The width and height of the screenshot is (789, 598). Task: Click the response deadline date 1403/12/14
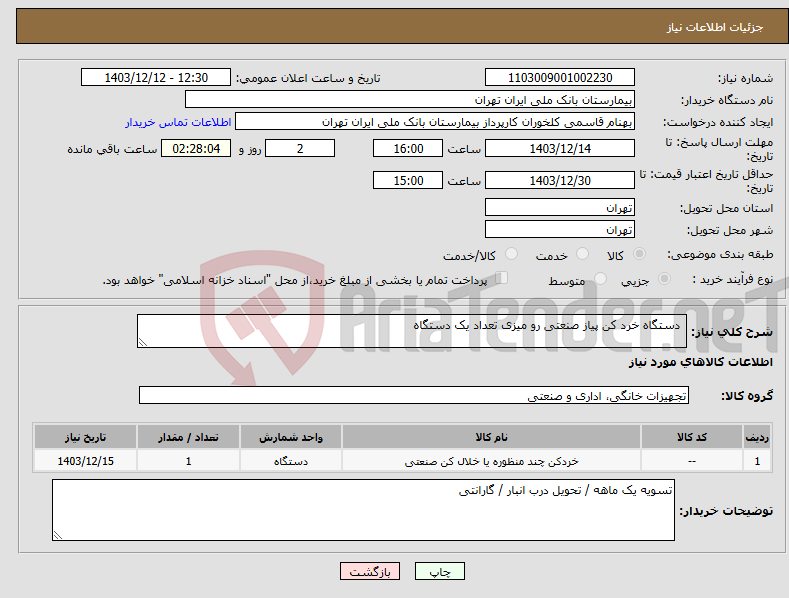pyautogui.click(x=560, y=148)
